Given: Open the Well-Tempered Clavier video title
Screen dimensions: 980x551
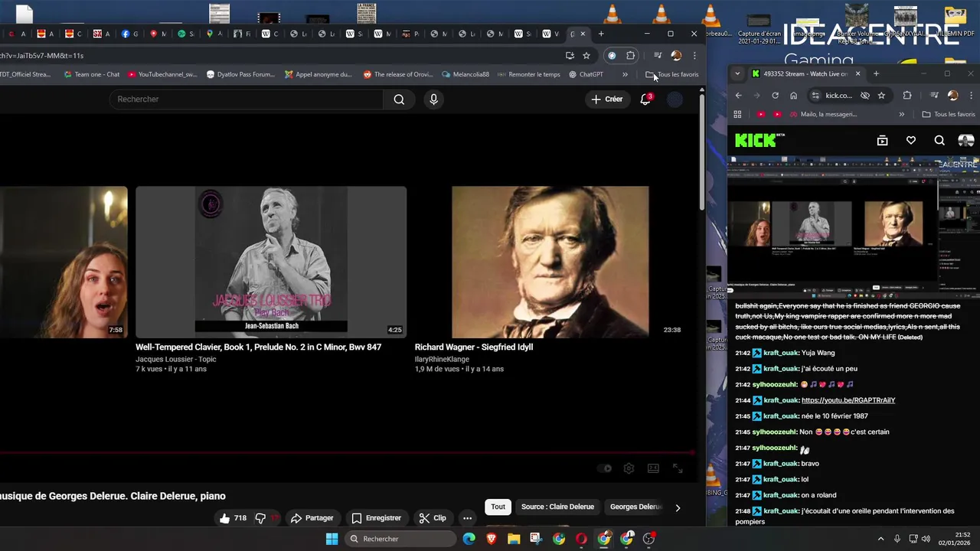Looking at the screenshot, I should coord(258,347).
